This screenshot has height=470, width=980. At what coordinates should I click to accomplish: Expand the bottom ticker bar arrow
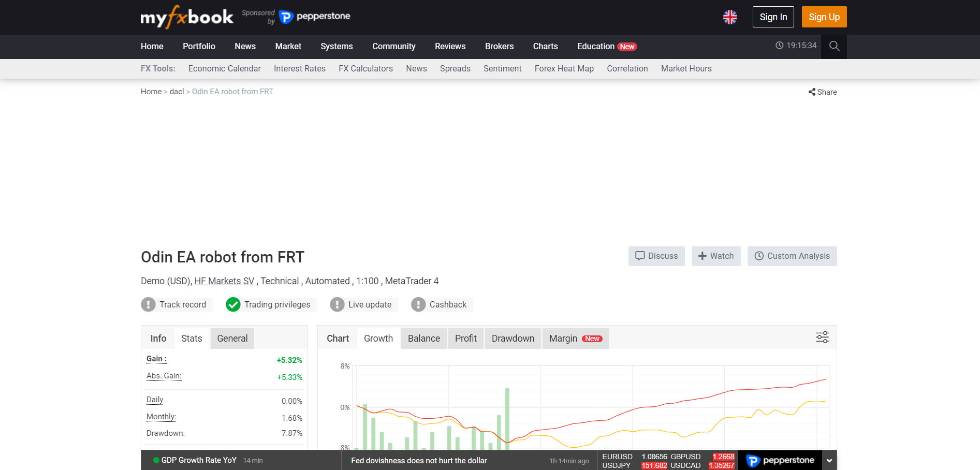[x=829, y=461]
